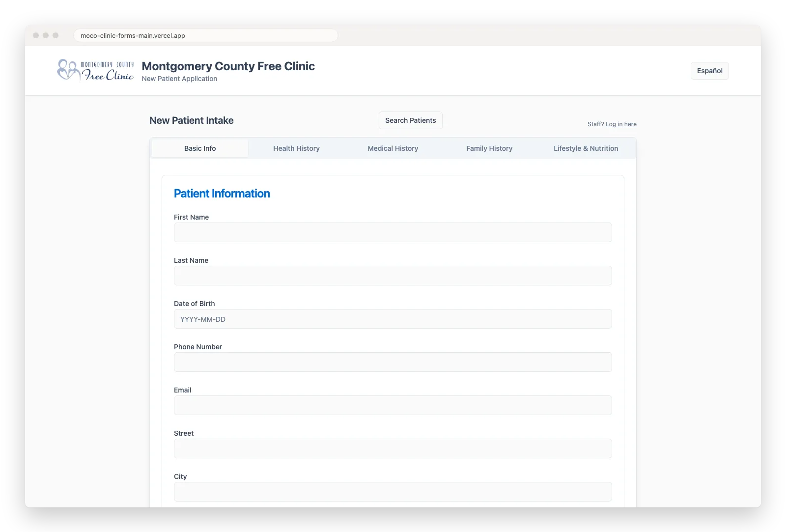Click the 'Patient Information' heading
The width and height of the screenshot is (786, 532).
222,194
